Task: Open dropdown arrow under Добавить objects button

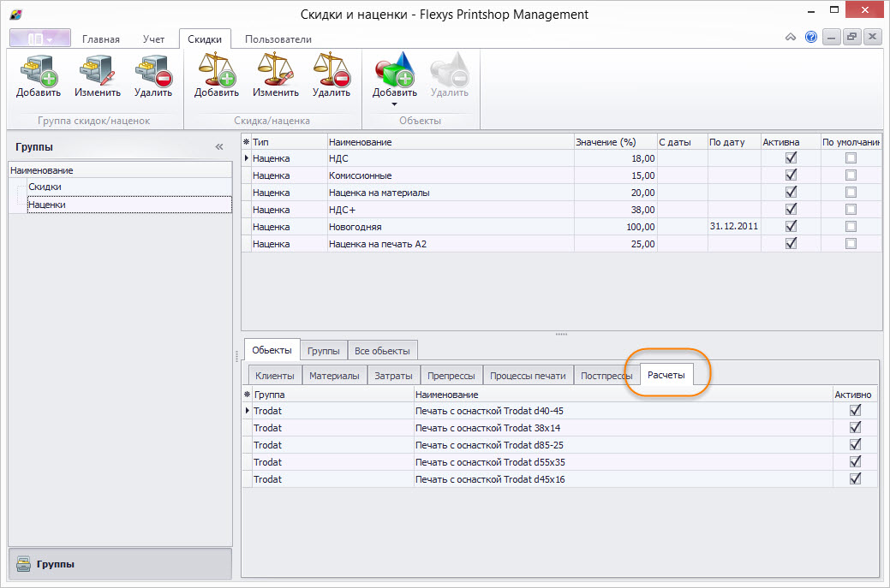Action: click(395, 104)
